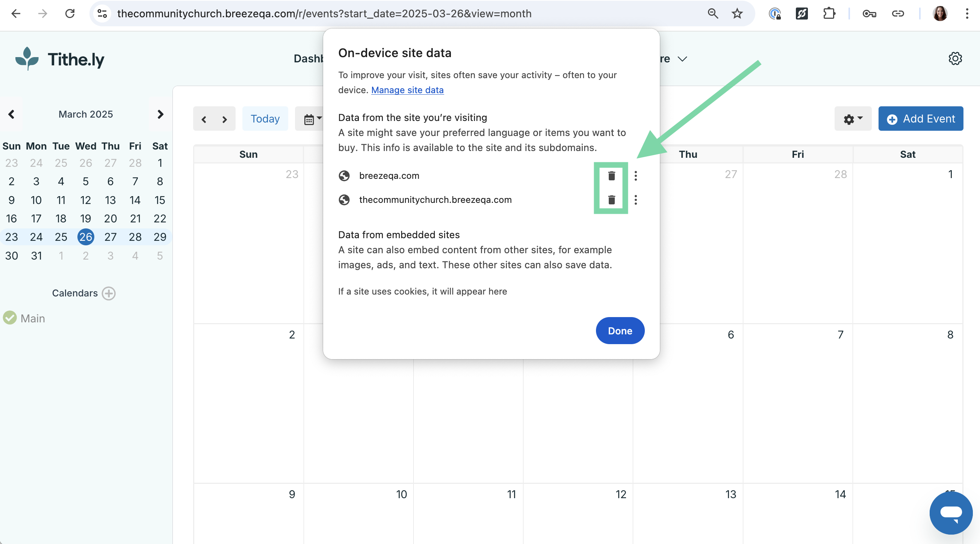Click day 1 in Saturday column of main calendar

(950, 174)
